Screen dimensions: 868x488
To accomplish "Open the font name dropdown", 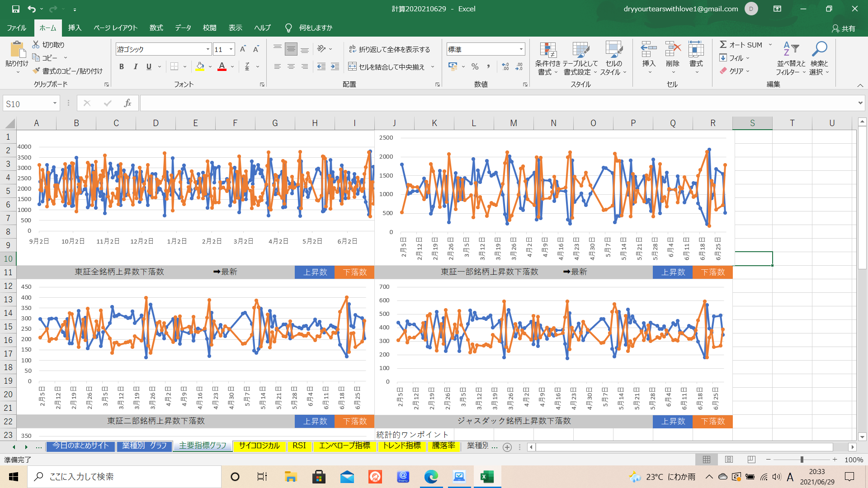I will tap(208, 49).
